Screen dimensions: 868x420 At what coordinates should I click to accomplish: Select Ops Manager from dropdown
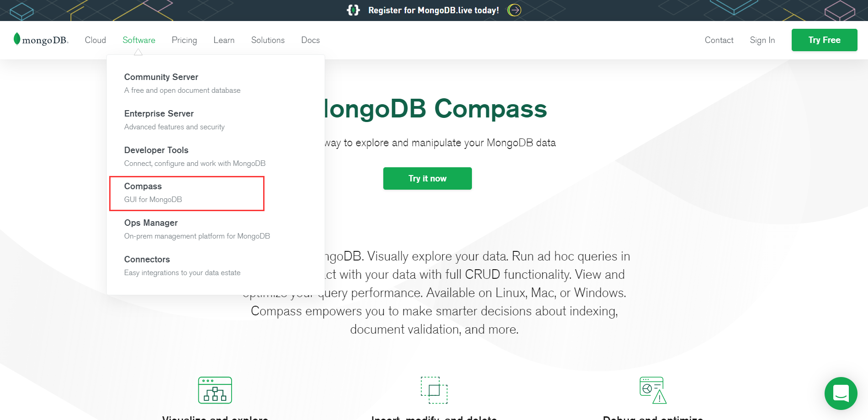point(151,223)
